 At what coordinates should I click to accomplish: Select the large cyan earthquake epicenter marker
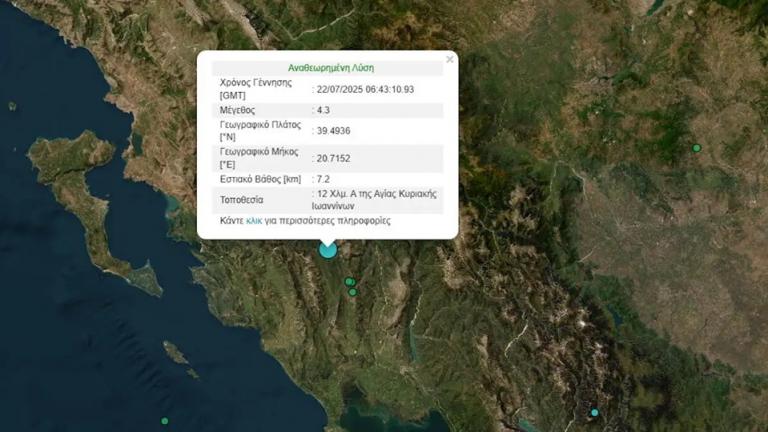(x=327, y=250)
